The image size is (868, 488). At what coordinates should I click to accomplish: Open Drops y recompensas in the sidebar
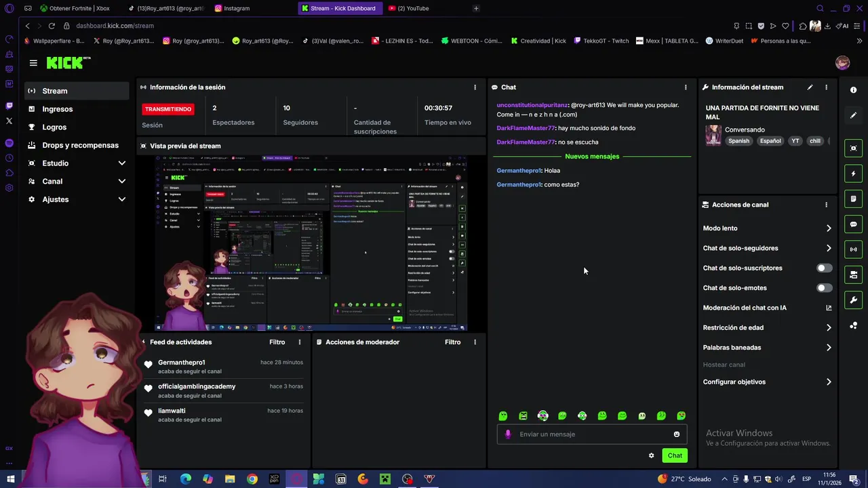77,145
